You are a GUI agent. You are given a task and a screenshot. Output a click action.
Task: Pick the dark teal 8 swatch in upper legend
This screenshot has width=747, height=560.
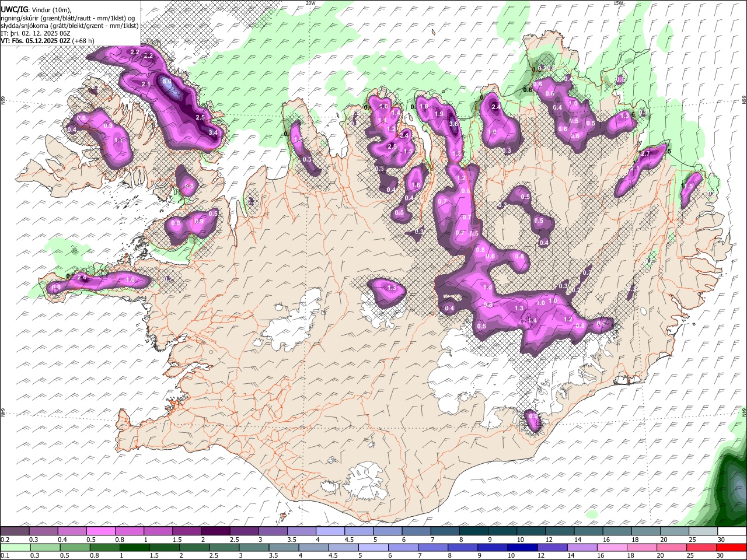[473, 531]
